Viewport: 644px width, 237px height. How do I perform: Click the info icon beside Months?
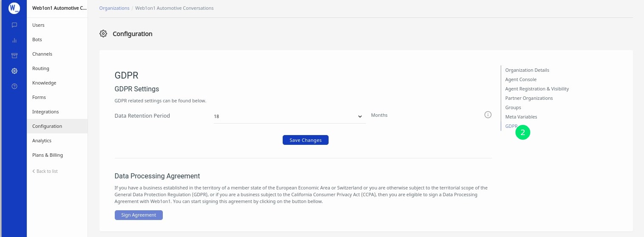coord(488,115)
